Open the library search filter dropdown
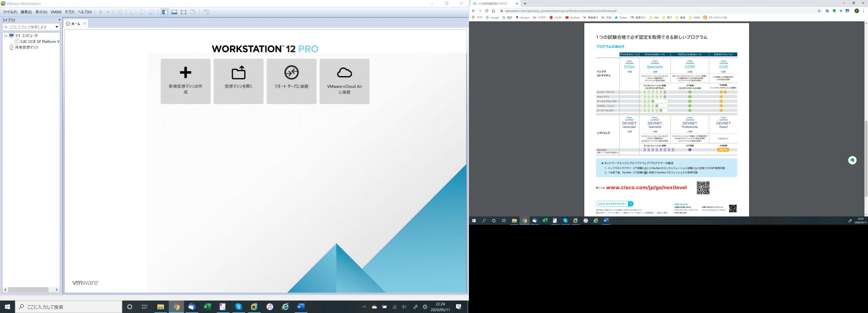 57,27
